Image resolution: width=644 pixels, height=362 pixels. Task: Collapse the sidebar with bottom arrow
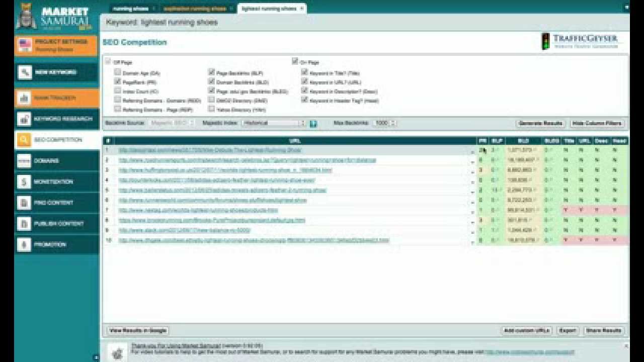(96, 357)
